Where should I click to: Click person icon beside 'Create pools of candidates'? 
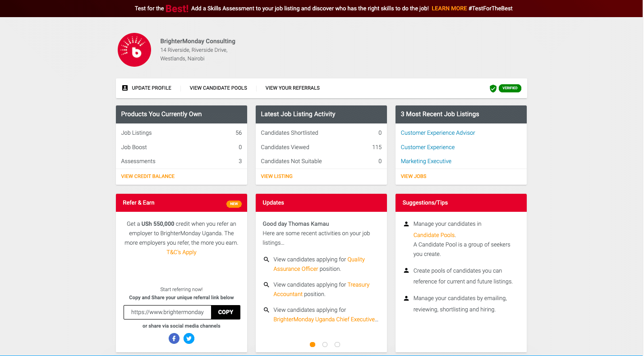[406, 271]
